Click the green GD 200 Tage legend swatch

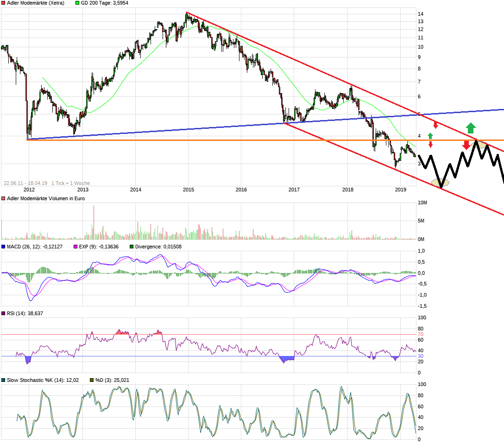(77, 3)
